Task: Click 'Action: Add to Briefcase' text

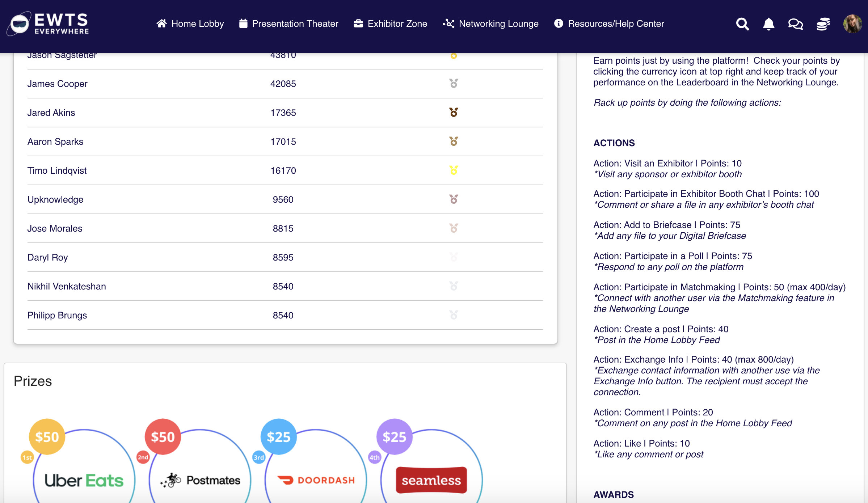Action: click(x=642, y=225)
